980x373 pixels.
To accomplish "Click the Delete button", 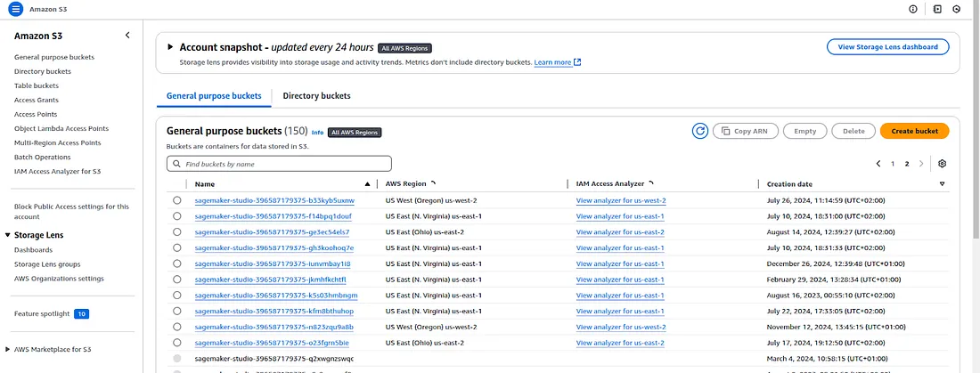I will point(853,131).
